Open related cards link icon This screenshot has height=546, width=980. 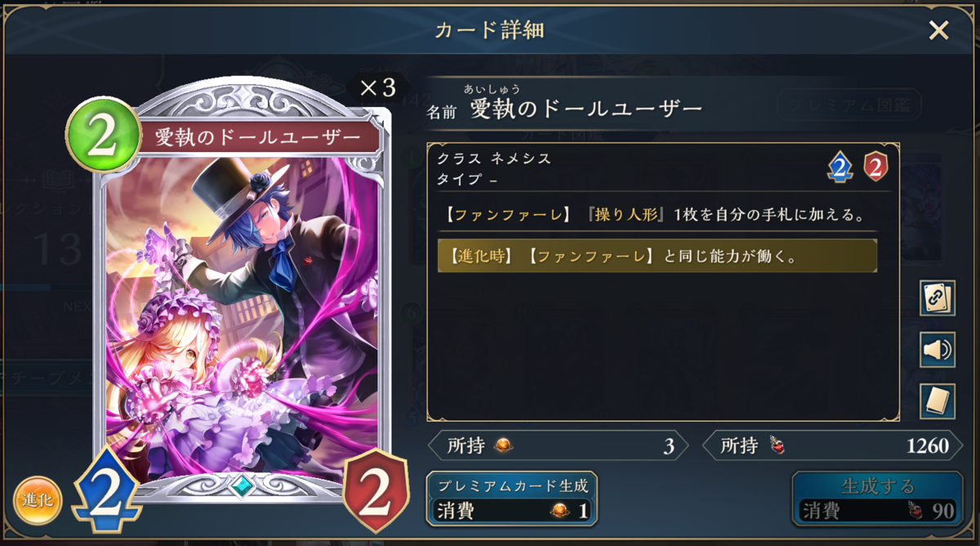(938, 297)
